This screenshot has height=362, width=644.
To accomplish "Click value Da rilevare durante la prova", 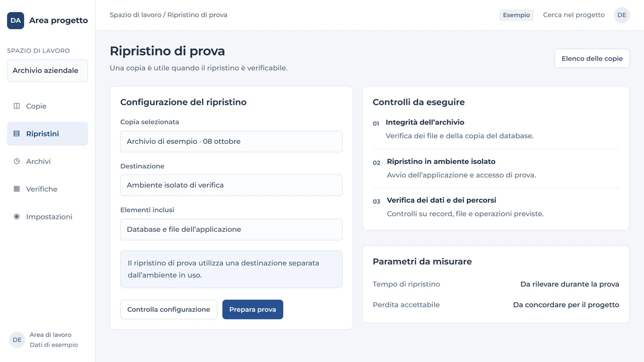I will tap(570, 284).
